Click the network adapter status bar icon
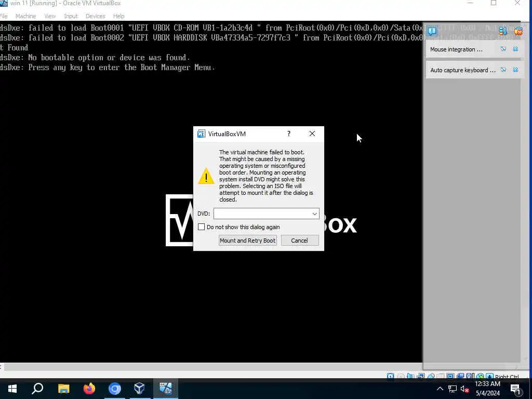 coord(421,376)
